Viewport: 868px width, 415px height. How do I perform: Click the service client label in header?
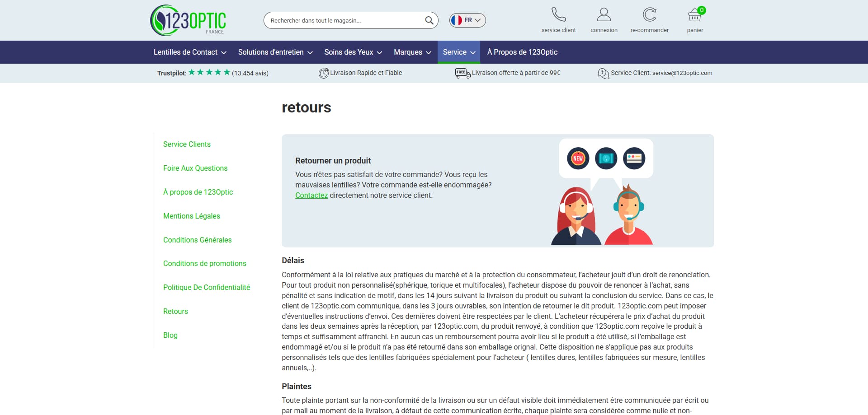click(559, 30)
